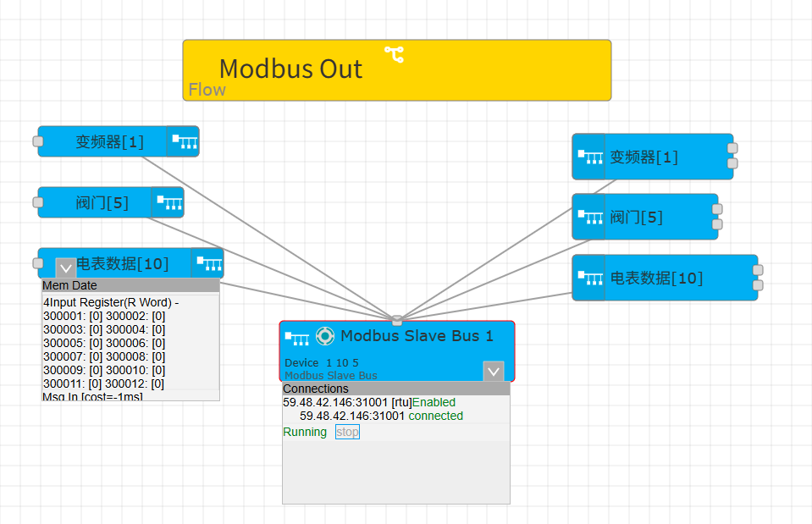Image resolution: width=812 pixels, height=524 pixels.
Task: Click bus icon on left 变频器[1] node
Action: click(x=185, y=141)
